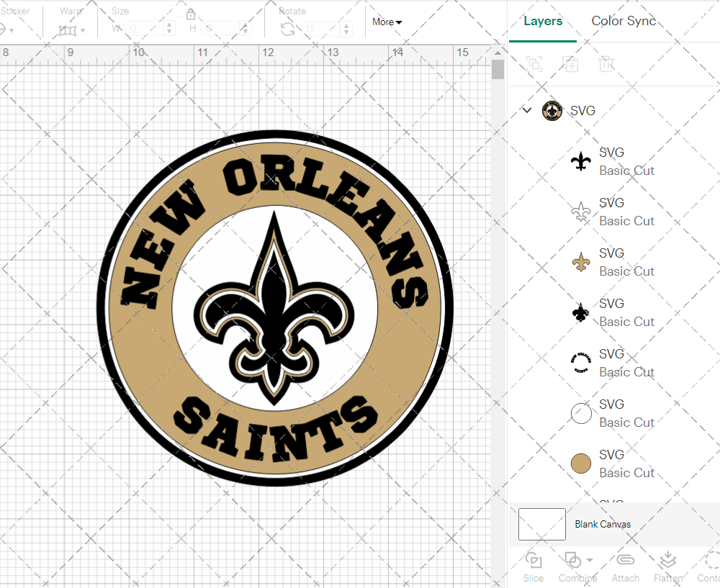Screen dimensions: 720x588
Task: Open the More options dropdown
Action: (387, 22)
